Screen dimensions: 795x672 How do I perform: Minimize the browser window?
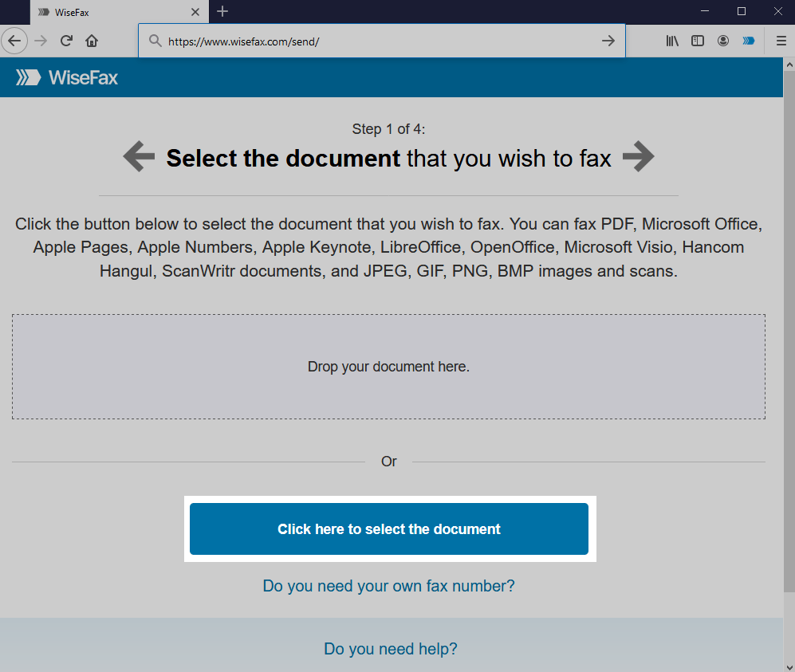point(705,11)
